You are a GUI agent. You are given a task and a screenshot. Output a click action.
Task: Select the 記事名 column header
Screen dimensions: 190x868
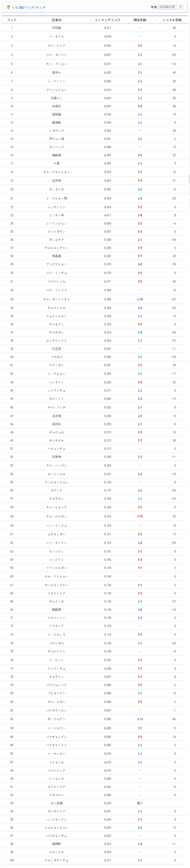[x=56, y=20]
